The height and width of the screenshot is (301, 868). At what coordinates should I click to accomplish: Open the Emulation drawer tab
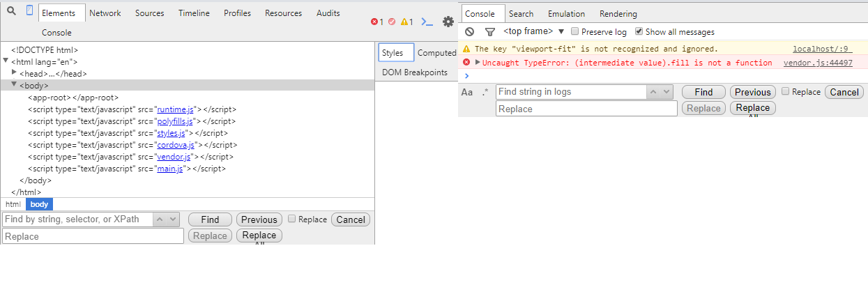coord(567,14)
